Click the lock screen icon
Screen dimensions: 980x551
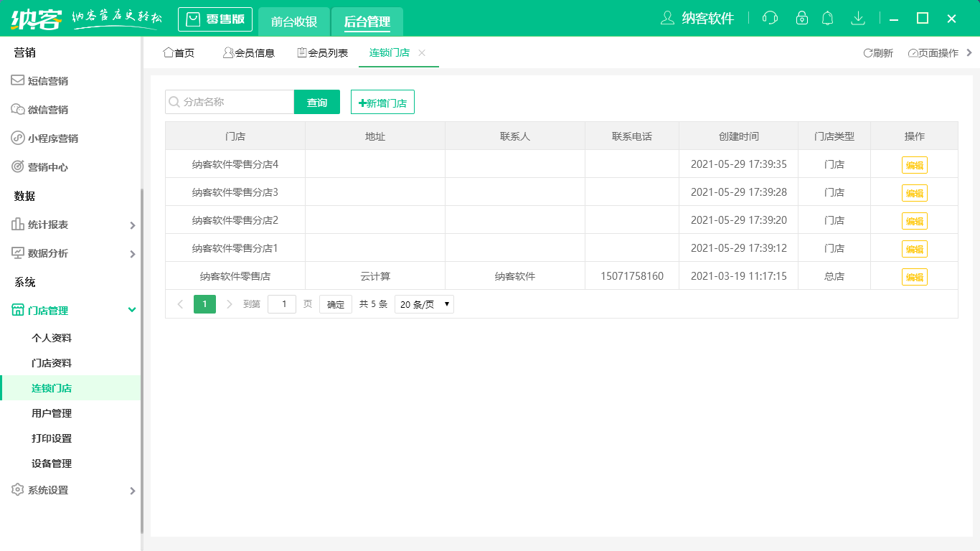click(802, 18)
